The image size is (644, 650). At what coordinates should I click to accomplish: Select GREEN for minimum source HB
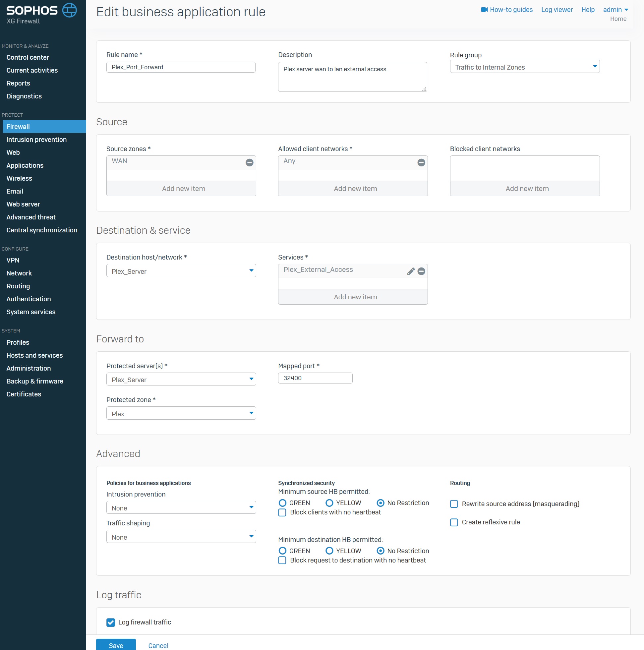click(282, 503)
